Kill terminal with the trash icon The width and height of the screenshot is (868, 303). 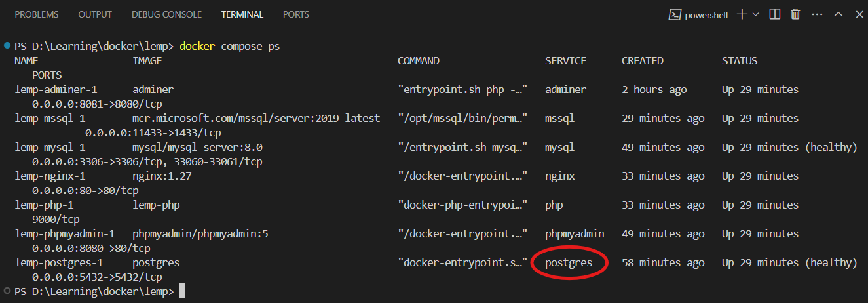click(x=795, y=14)
